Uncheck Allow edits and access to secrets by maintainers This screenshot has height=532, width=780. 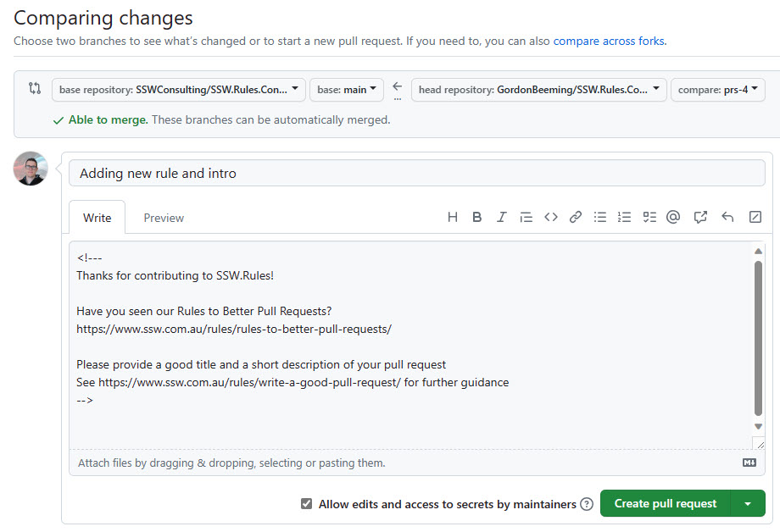pos(307,504)
